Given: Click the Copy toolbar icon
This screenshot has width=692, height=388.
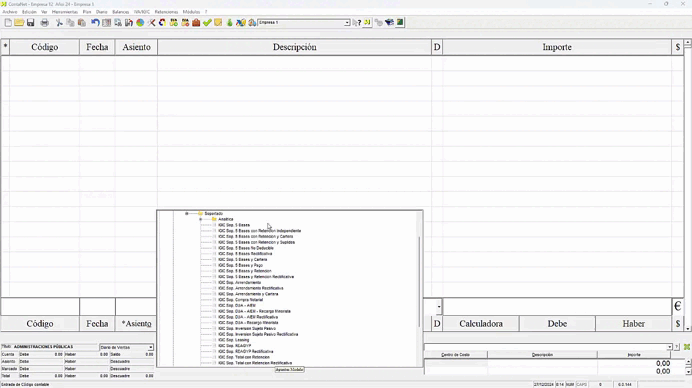Looking at the screenshot, I should [x=70, y=23].
